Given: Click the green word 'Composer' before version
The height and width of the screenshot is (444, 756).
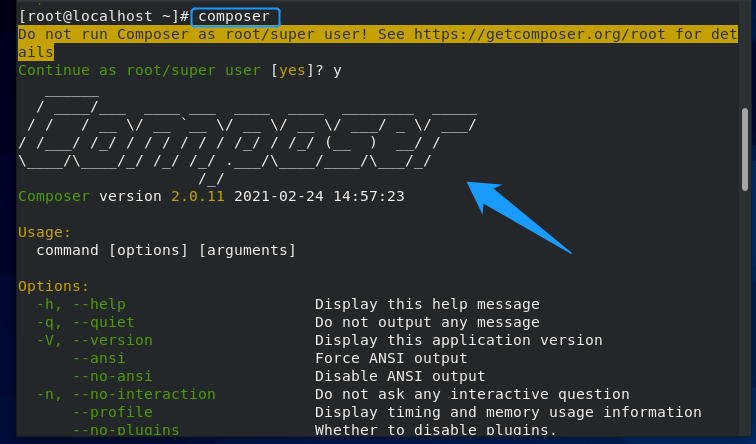Looking at the screenshot, I should pyautogui.click(x=54, y=197).
